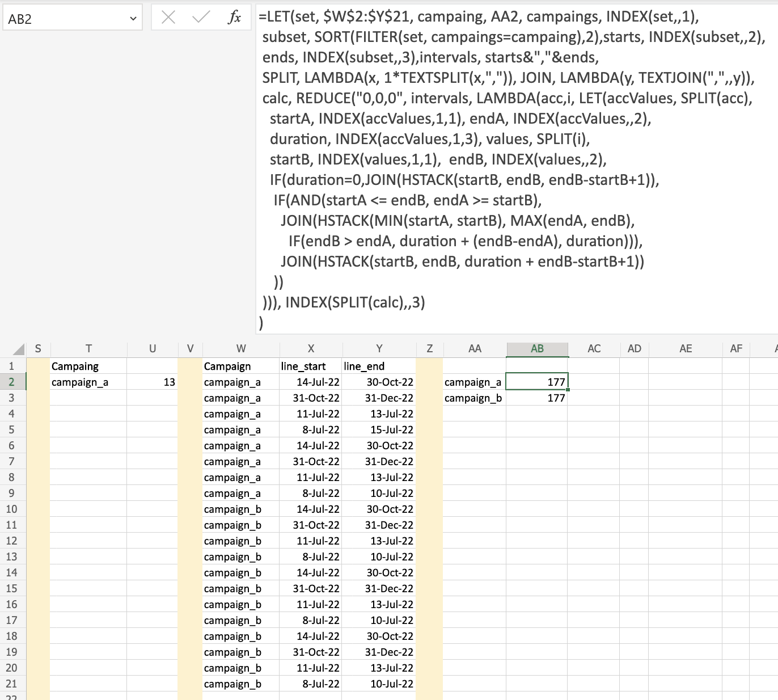The image size is (778, 700).
Task: Click cell AA3 containing campaign_b
Action: [475, 398]
